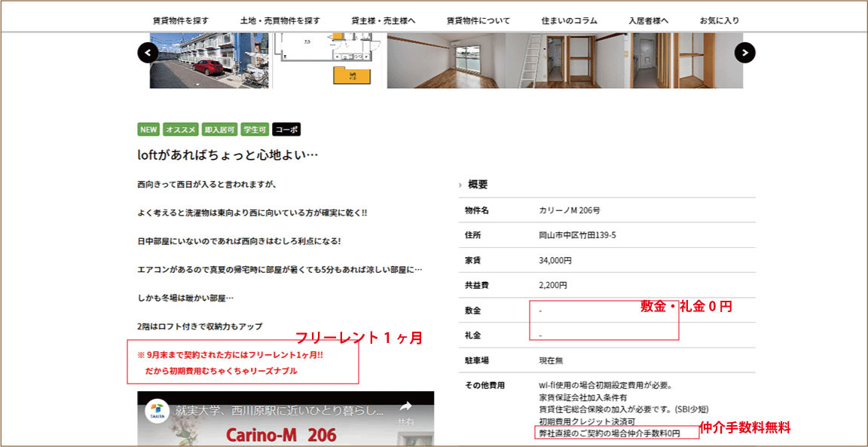Expand the 概要 section chevron
Viewport: 868px width, 447px height.
(x=460, y=185)
